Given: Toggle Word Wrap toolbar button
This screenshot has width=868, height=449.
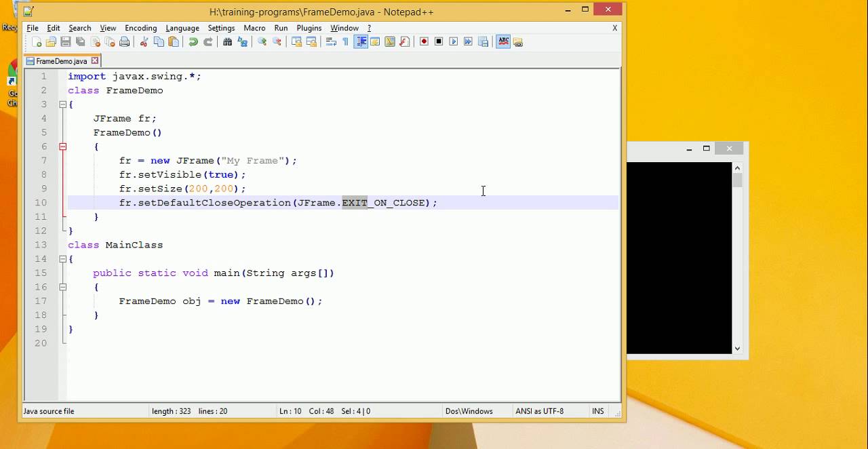Looking at the screenshot, I should 331,42.
